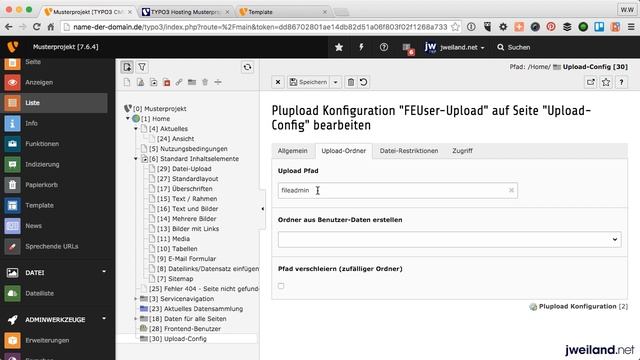Screen dimensions: 640x360
Task: Switch to the Upload-Ordner tab
Action: coord(344,151)
